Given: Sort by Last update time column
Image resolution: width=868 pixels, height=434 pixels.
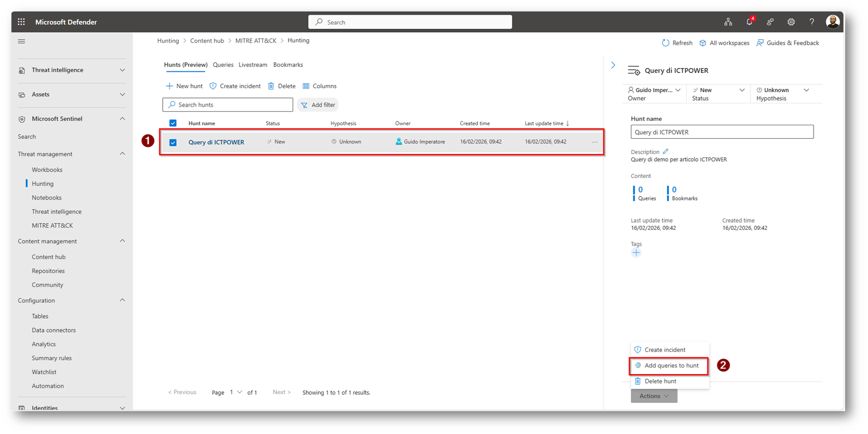Looking at the screenshot, I should click(x=546, y=124).
